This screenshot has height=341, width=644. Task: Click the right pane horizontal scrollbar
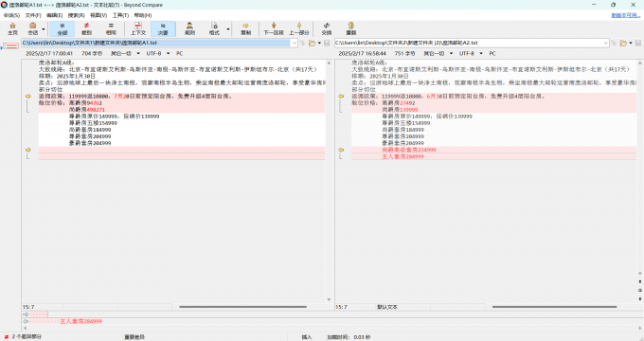point(554,307)
